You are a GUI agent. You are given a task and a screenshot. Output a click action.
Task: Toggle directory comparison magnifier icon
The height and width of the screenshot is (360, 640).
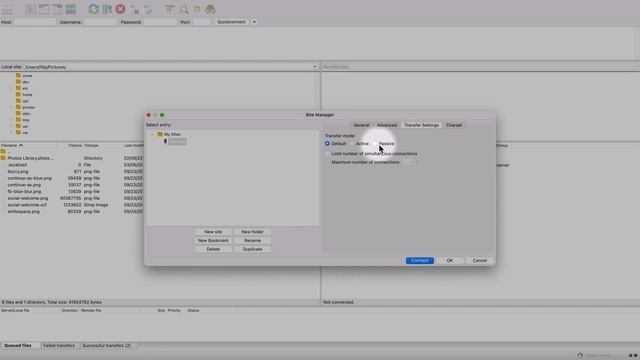pos(184,9)
